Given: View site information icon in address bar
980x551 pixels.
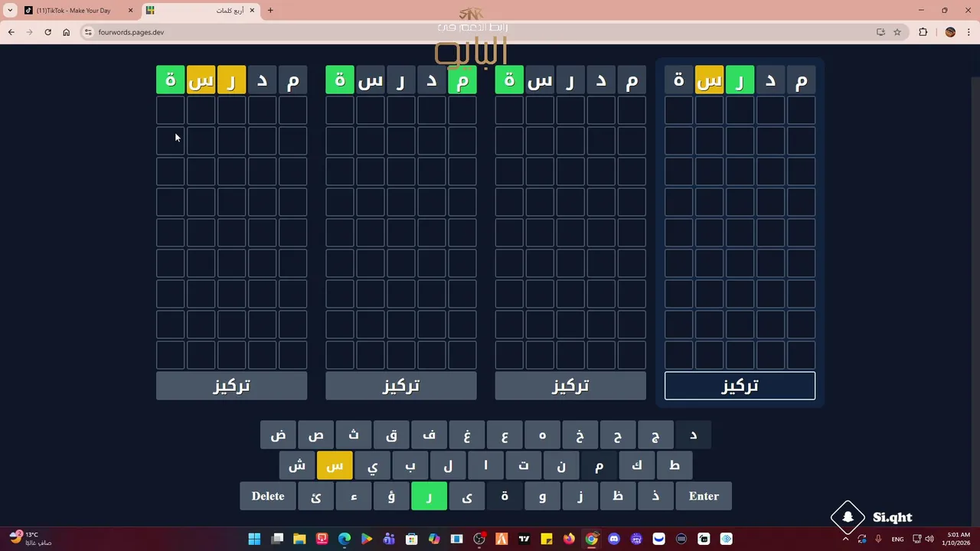Looking at the screenshot, I should 88,32.
